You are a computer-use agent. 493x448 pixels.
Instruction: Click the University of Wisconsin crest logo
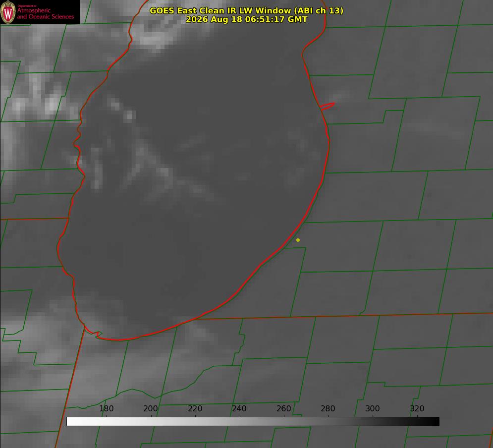pyautogui.click(x=8, y=12)
